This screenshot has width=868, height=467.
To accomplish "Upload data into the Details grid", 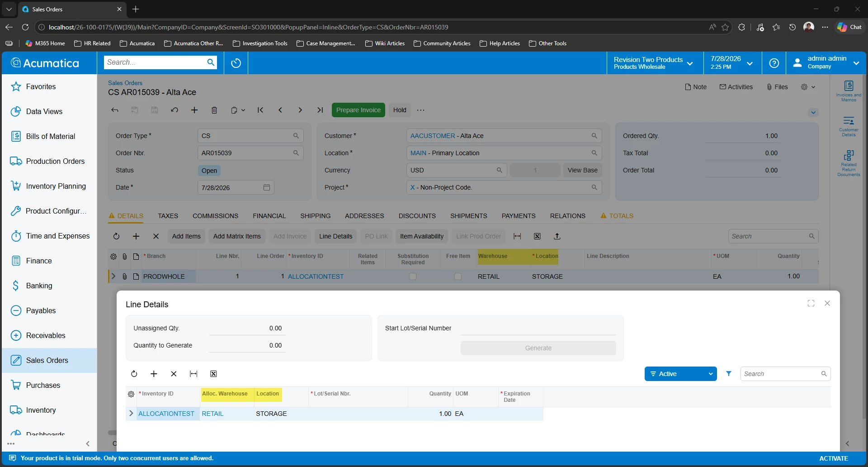I will click(557, 236).
